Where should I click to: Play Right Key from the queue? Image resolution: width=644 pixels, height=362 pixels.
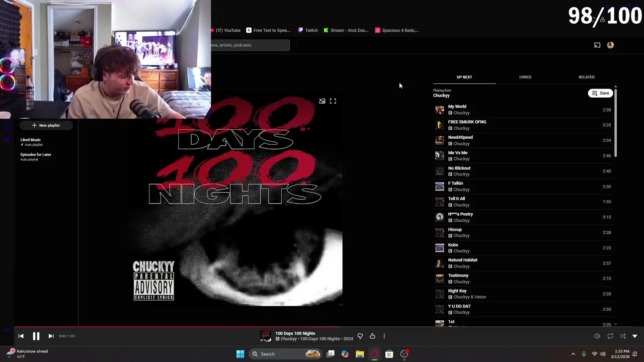[x=523, y=294]
